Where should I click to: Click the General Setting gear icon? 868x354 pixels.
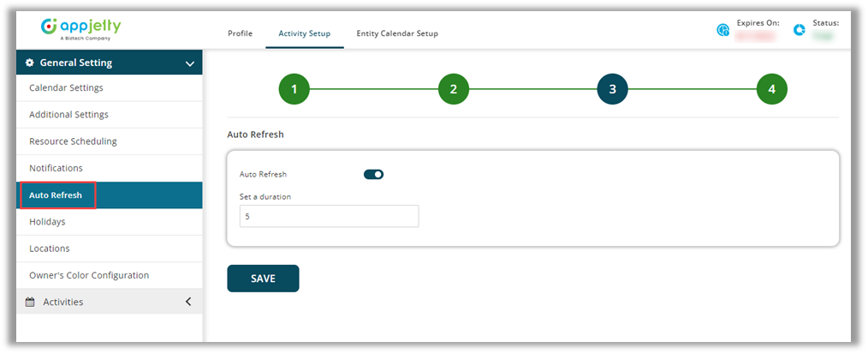point(30,63)
